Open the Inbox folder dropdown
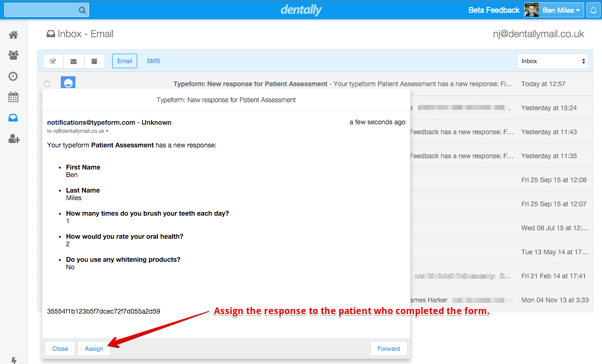 click(x=553, y=61)
